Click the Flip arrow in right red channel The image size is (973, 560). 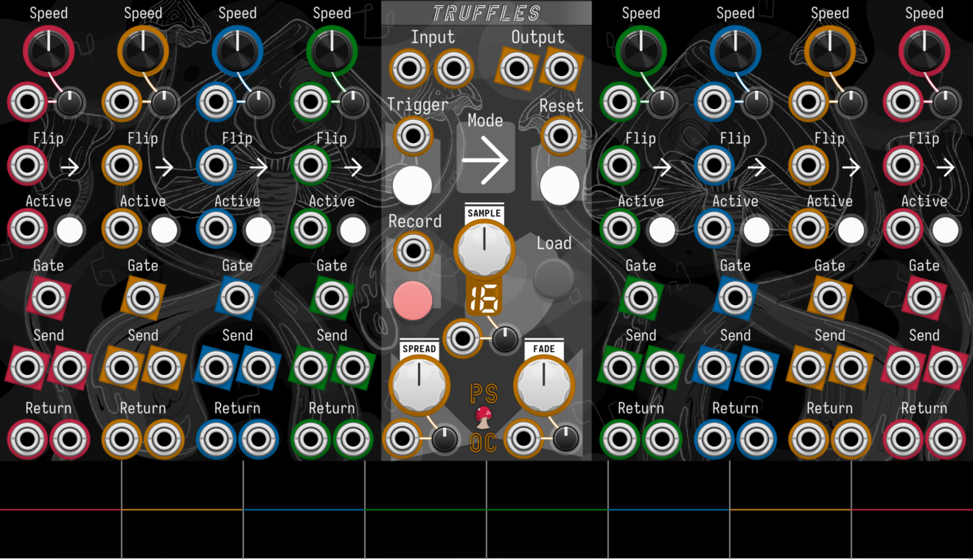pos(946,168)
